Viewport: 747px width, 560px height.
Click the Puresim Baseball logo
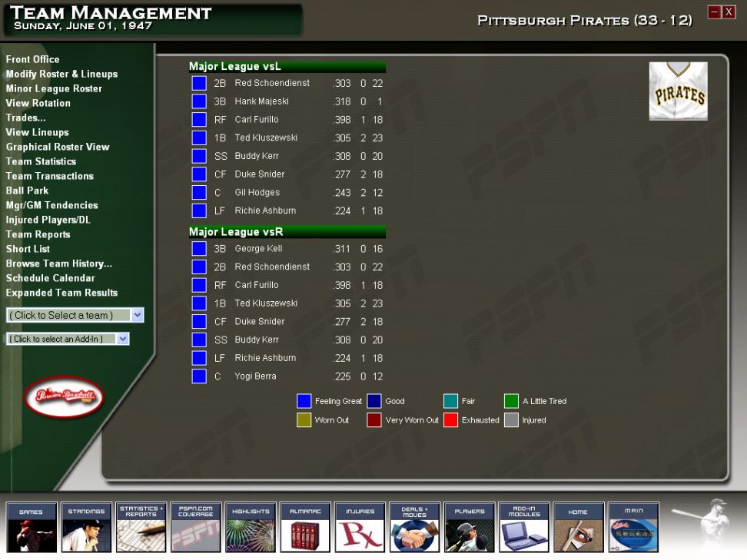click(x=64, y=396)
